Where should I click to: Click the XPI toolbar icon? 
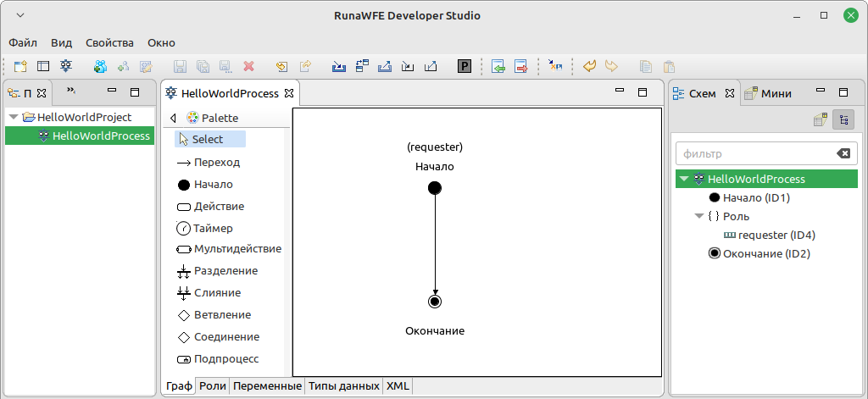point(554,66)
